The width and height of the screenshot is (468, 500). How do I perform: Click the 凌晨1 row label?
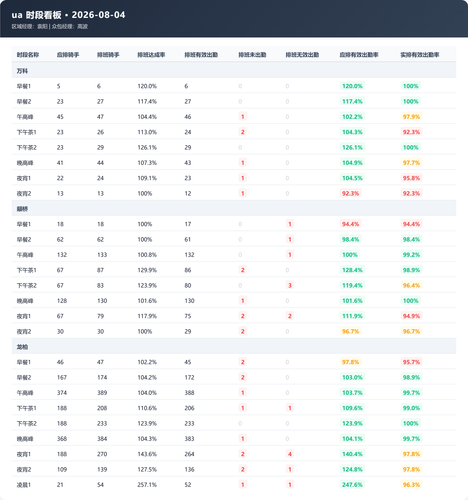coord(24,485)
